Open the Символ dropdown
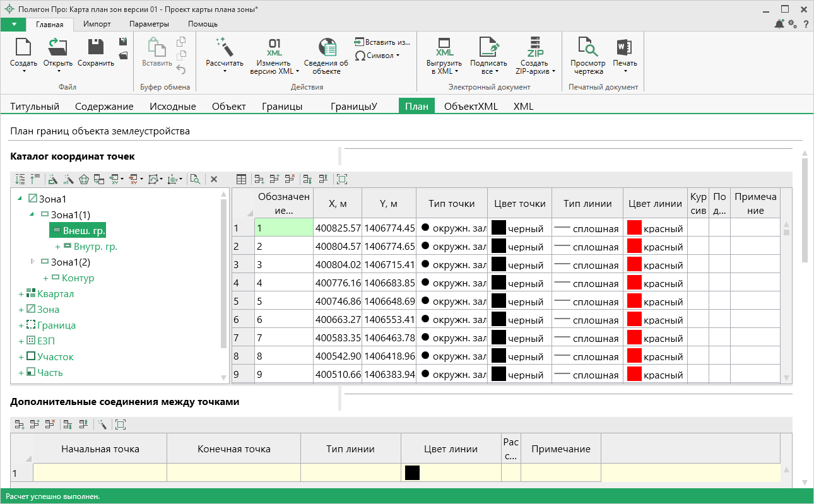The width and height of the screenshot is (814, 504). (x=377, y=56)
